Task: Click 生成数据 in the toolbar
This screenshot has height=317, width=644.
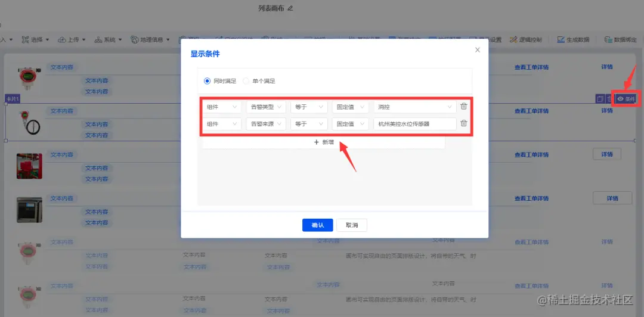Action: [x=573, y=40]
